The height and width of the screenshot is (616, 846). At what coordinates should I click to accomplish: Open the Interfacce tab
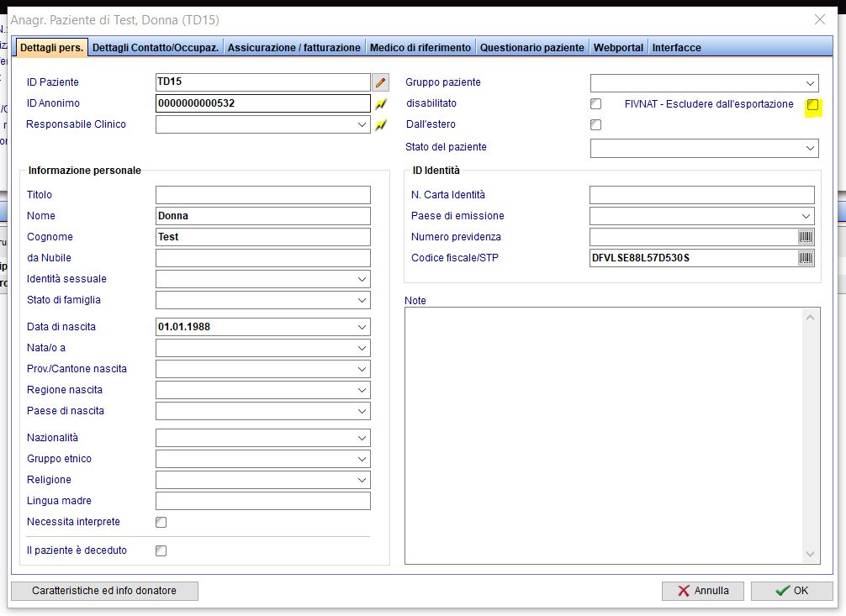pyautogui.click(x=677, y=47)
